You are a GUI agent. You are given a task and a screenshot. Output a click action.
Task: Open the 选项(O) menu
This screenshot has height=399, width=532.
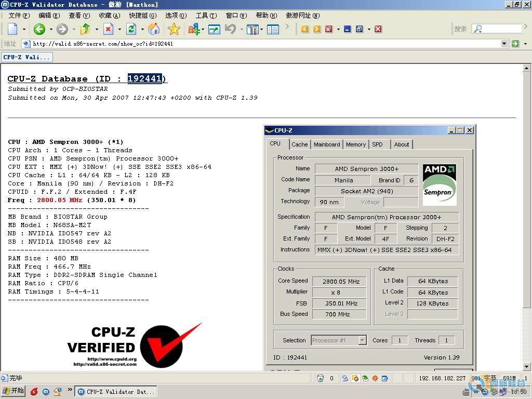tap(176, 15)
